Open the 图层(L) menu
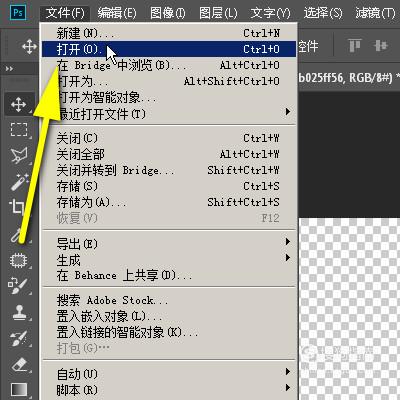400x400 pixels. tap(218, 13)
